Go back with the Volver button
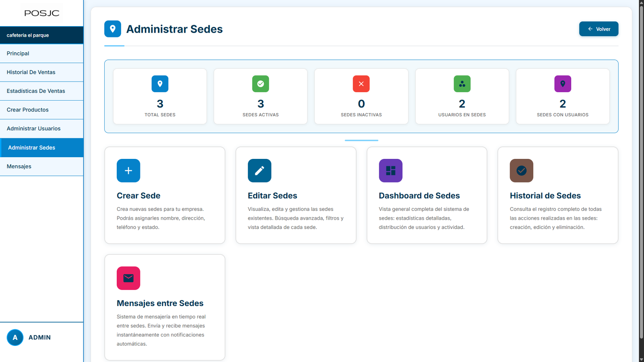 [599, 29]
